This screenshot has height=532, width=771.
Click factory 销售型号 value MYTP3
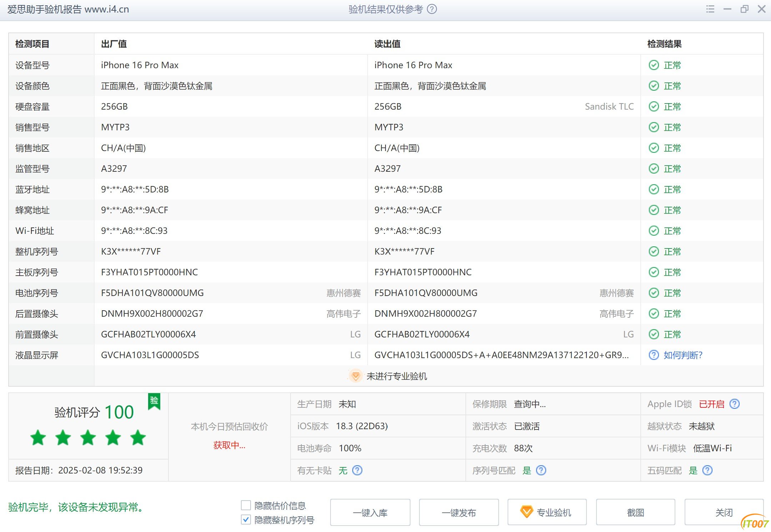coord(115,127)
